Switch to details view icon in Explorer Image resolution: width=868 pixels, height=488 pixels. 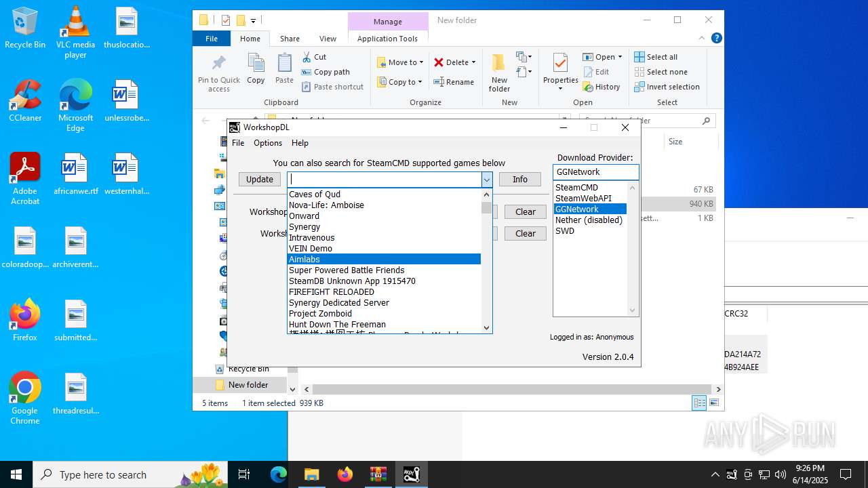point(699,403)
